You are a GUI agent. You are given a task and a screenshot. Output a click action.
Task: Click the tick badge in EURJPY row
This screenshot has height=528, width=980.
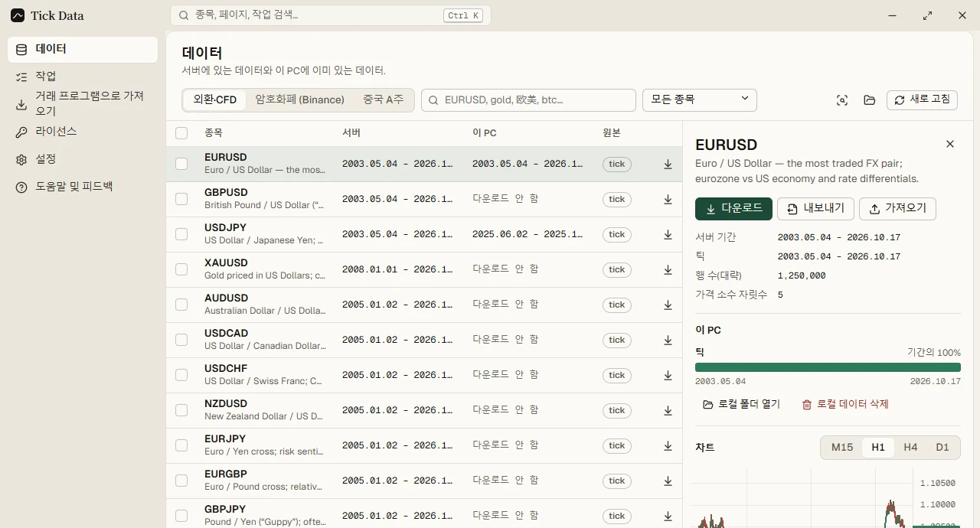point(617,446)
